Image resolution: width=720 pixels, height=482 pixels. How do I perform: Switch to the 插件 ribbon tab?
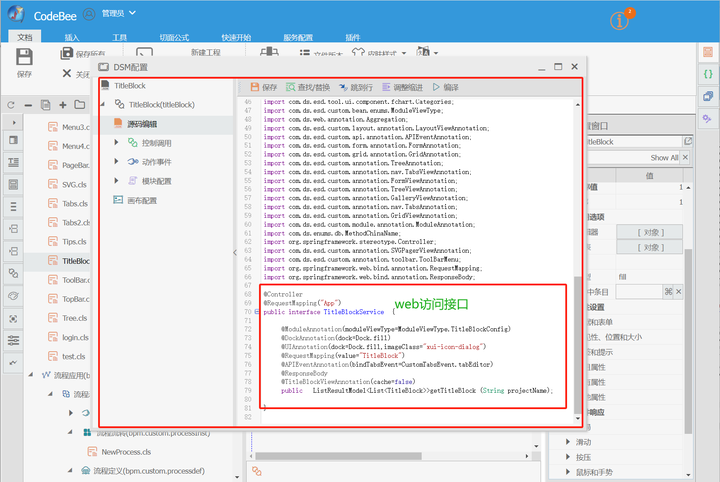[x=353, y=37]
